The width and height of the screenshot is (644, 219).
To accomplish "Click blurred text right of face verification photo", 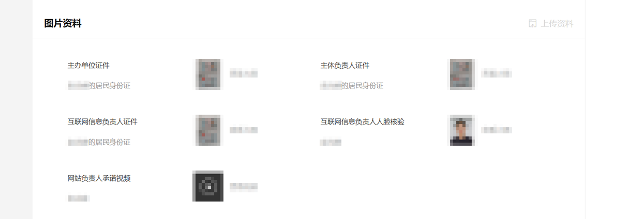I will click(497, 130).
